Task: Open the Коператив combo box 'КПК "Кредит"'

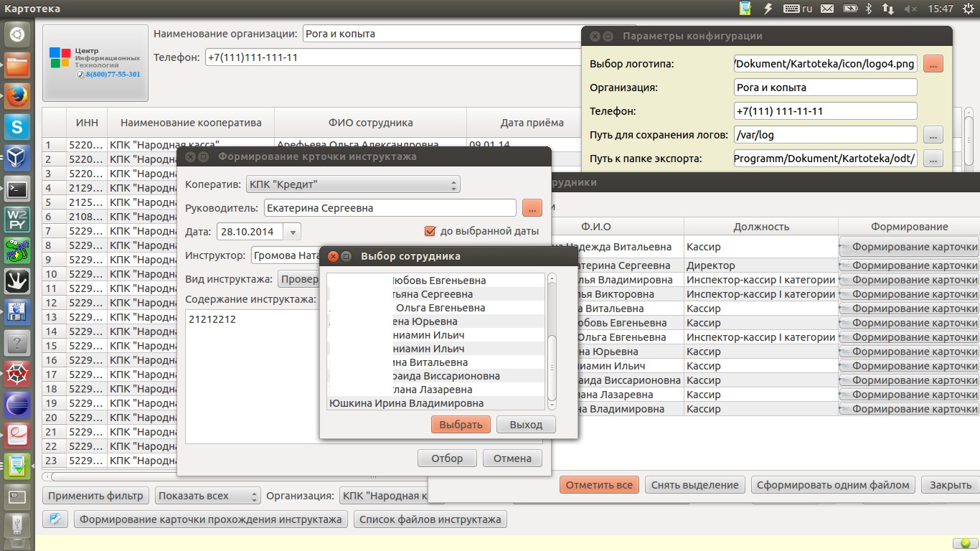Action: click(x=353, y=184)
